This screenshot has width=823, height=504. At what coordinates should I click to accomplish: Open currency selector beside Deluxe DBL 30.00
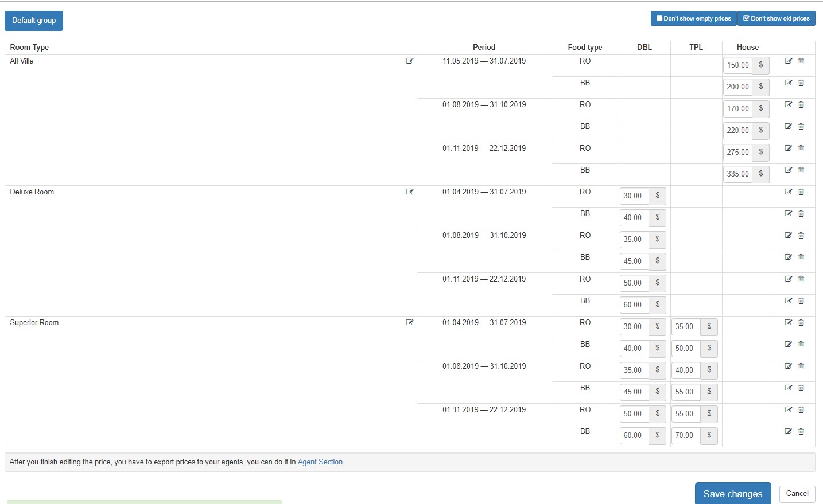tap(657, 196)
